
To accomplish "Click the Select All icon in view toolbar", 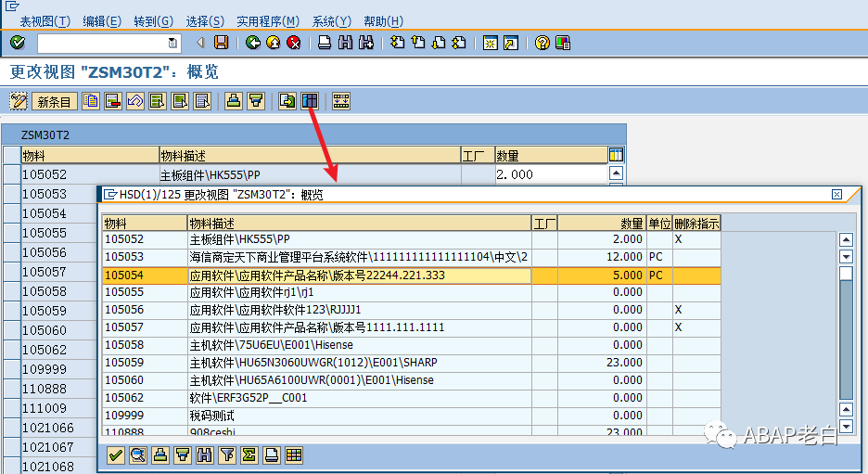I will pyautogui.click(x=158, y=101).
